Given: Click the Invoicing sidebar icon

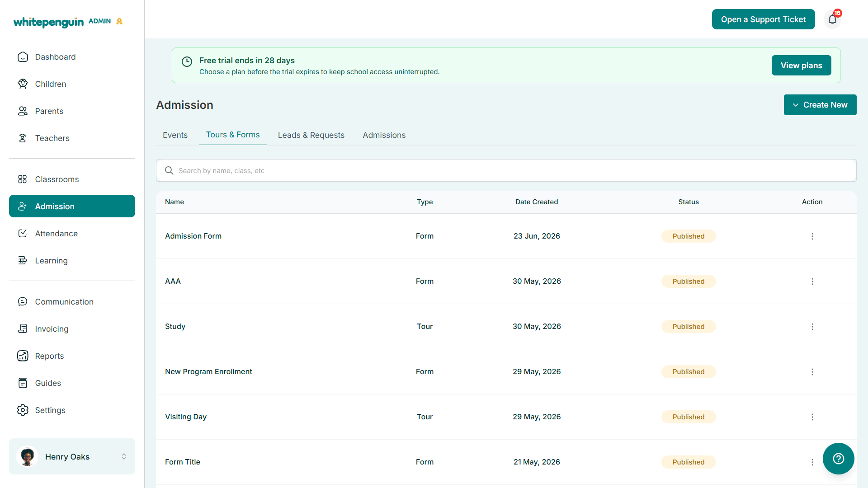Looking at the screenshot, I should pyautogui.click(x=23, y=329).
